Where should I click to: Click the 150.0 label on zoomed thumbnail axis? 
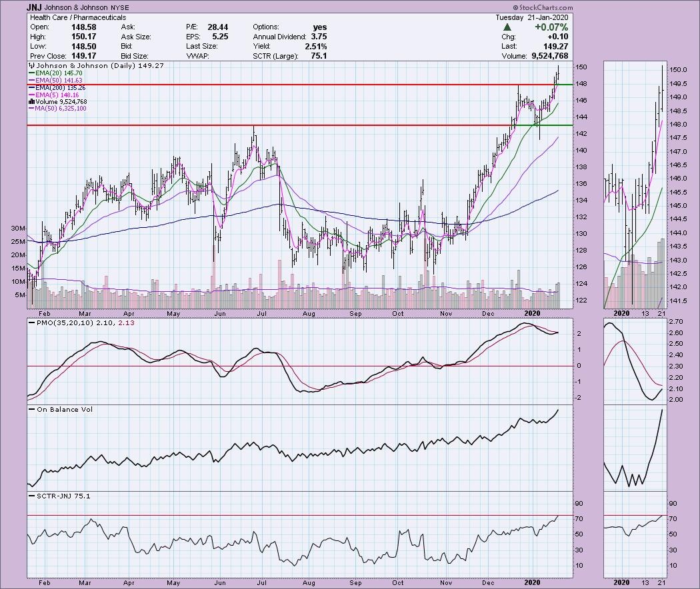pos(678,70)
